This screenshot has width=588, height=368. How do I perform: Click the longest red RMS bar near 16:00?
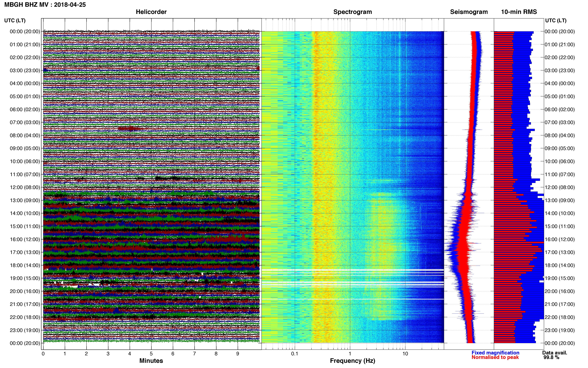click(x=519, y=243)
